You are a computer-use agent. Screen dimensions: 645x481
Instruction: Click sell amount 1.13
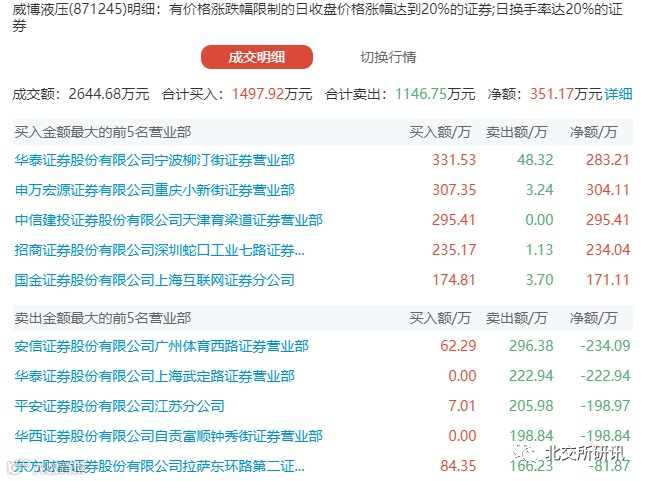pyautogui.click(x=539, y=250)
